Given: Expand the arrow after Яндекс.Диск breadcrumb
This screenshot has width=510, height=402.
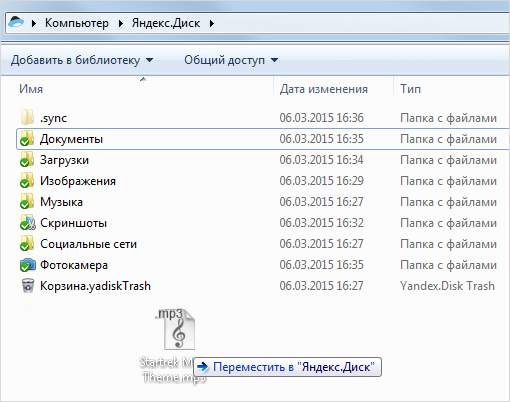Looking at the screenshot, I should (x=212, y=23).
